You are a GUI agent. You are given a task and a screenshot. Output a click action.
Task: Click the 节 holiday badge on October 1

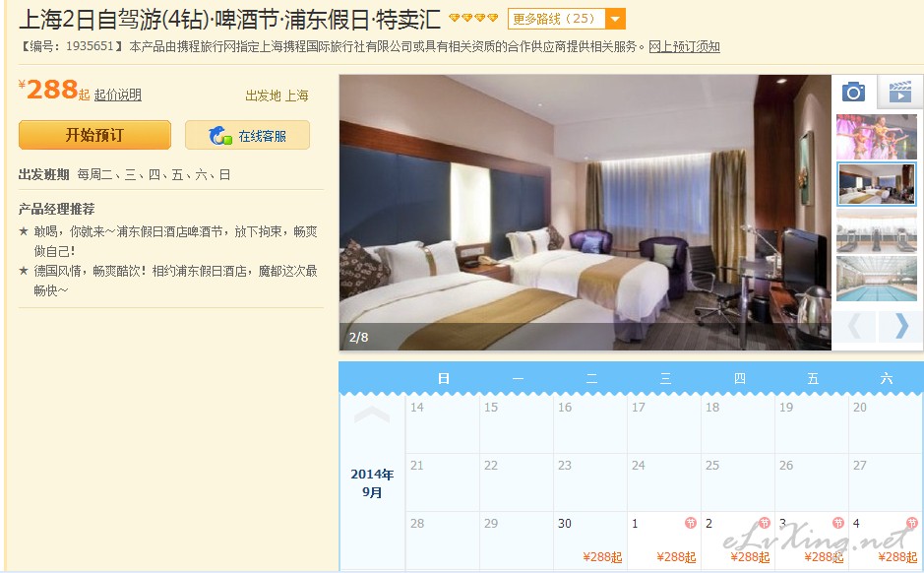(690, 523)
